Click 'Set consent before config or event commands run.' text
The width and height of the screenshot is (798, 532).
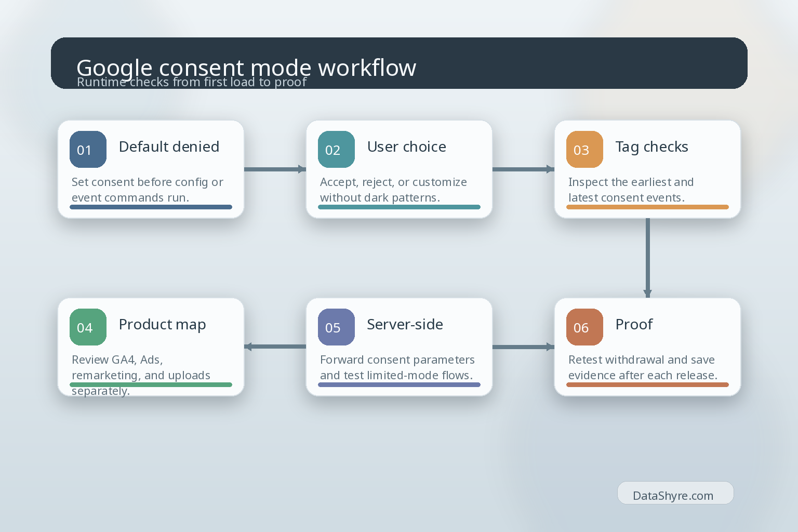pyautogui.click(x=147, y=190)
